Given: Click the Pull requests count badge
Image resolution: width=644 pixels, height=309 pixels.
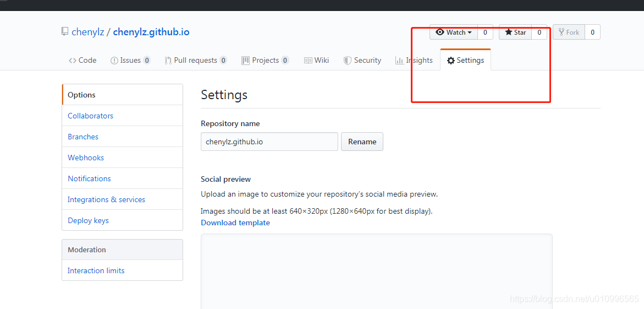Looking at the screenshot, I should [223, 61].
